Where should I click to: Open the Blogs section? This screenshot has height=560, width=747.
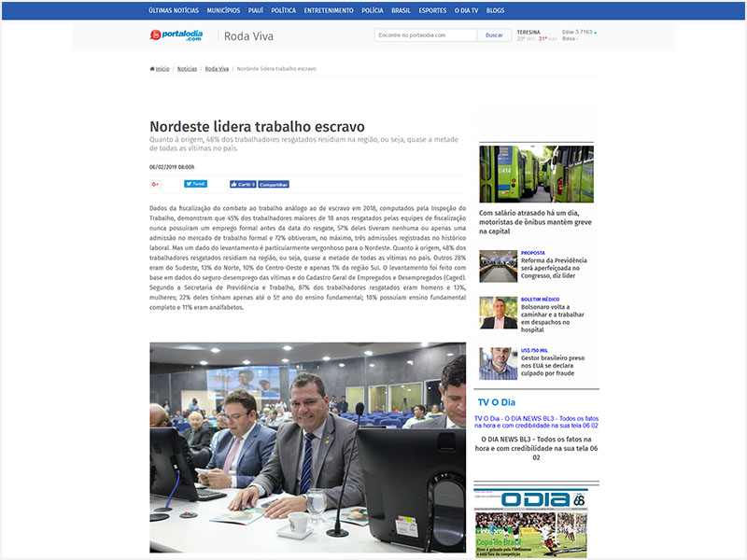pos(495,10)
